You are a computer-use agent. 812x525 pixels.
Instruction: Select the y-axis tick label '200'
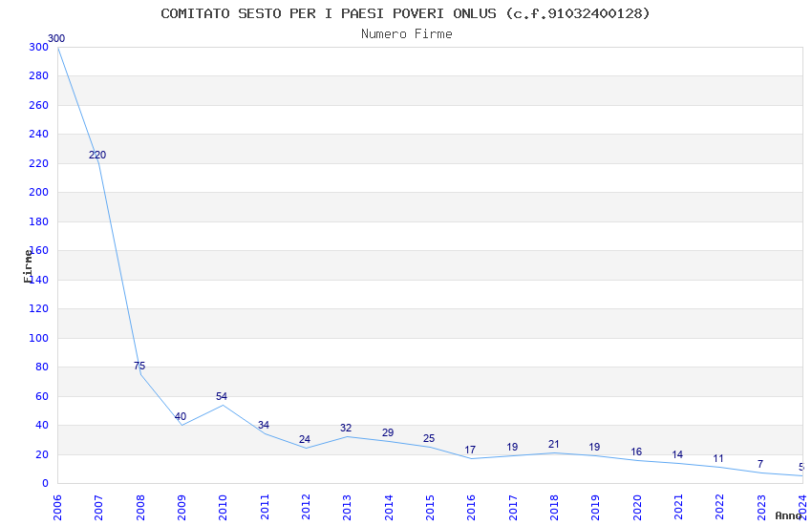tap(39, 192)
